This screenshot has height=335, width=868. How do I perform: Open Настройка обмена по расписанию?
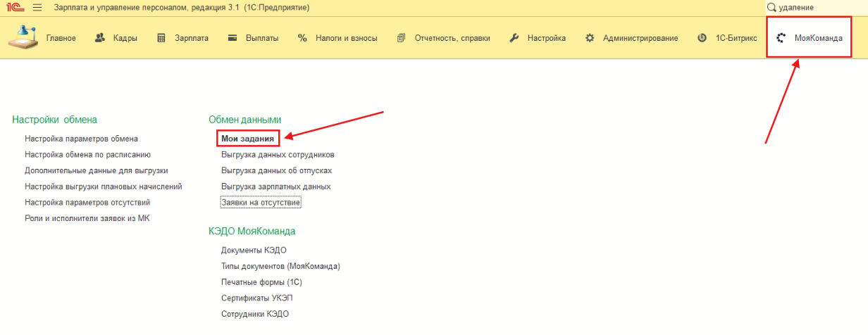point(87,154)
